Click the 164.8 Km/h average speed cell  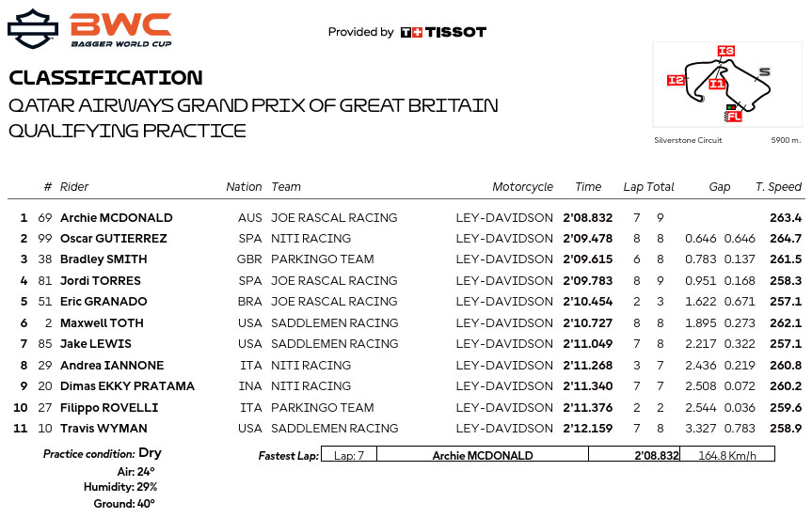pos(727,454)
